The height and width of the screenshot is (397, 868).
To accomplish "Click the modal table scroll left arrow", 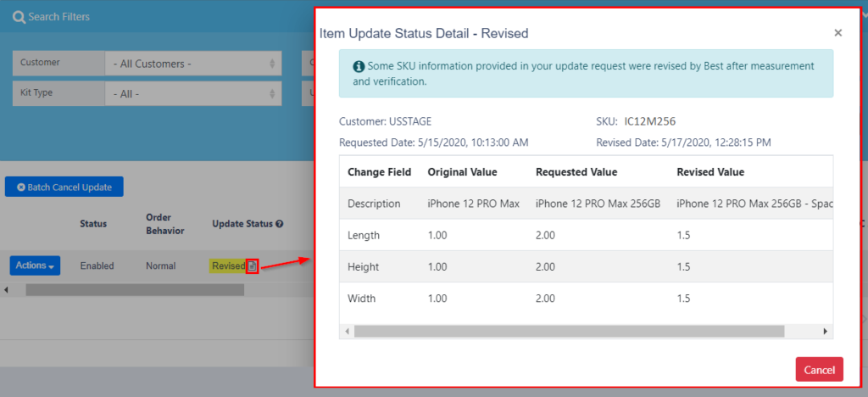I will pos(347,331).
